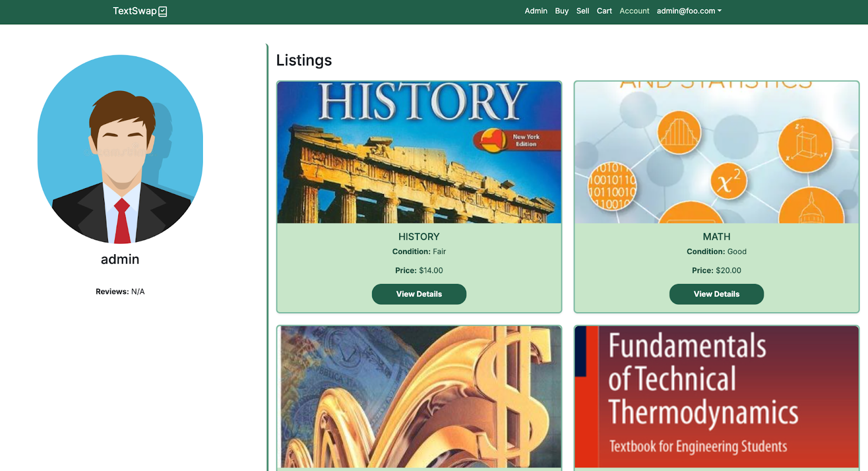Click the Reviews: N/A label
Viewport: 868px width, 471px height.
[x=120, y=292]
